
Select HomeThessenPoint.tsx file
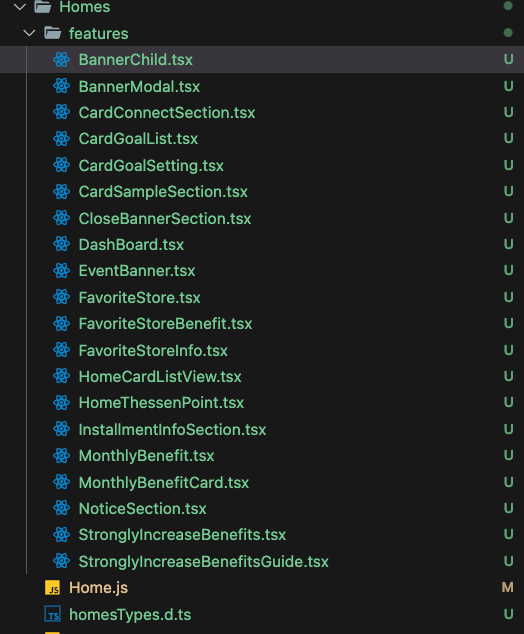click(x=161, y=403)
